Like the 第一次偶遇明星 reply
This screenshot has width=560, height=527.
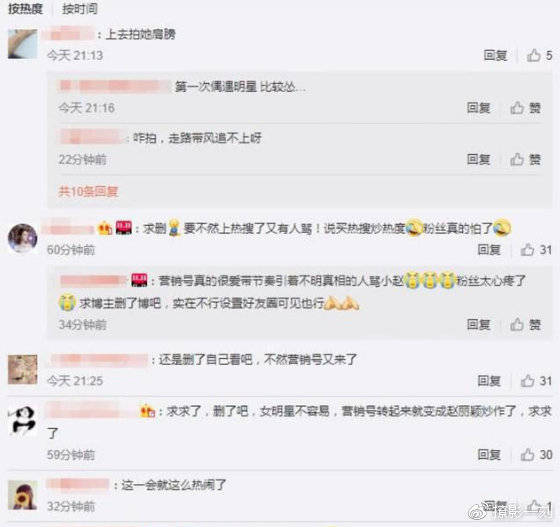coord(525,107)
